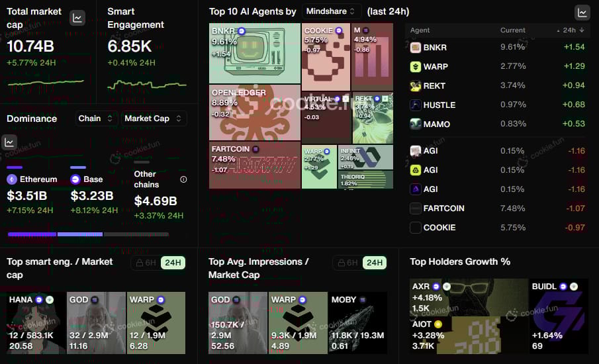Screen dimensions: 599x364
Task: Click the Ethereum segment of dominance bar
Action: 32,234
